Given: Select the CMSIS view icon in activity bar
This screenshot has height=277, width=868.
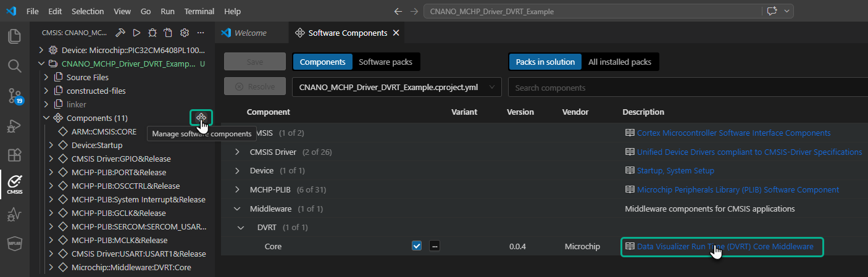Looking at the screenshot, I should [x=14, y=184].
